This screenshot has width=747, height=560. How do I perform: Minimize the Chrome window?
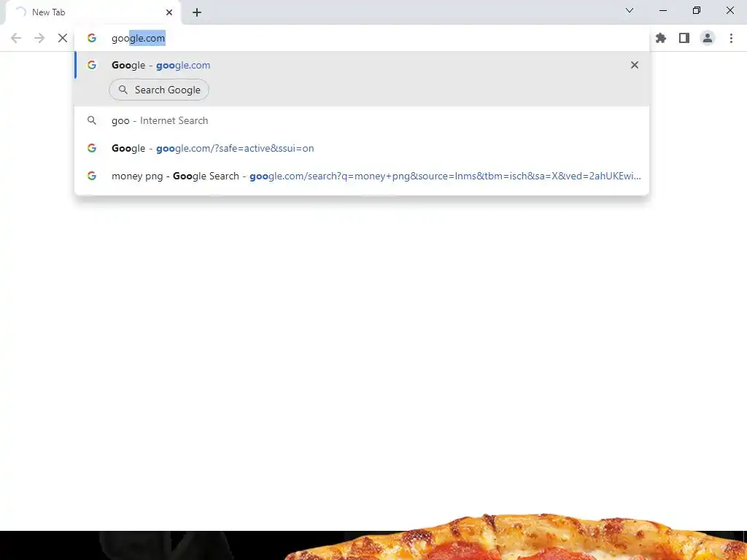tap(662, 10)
